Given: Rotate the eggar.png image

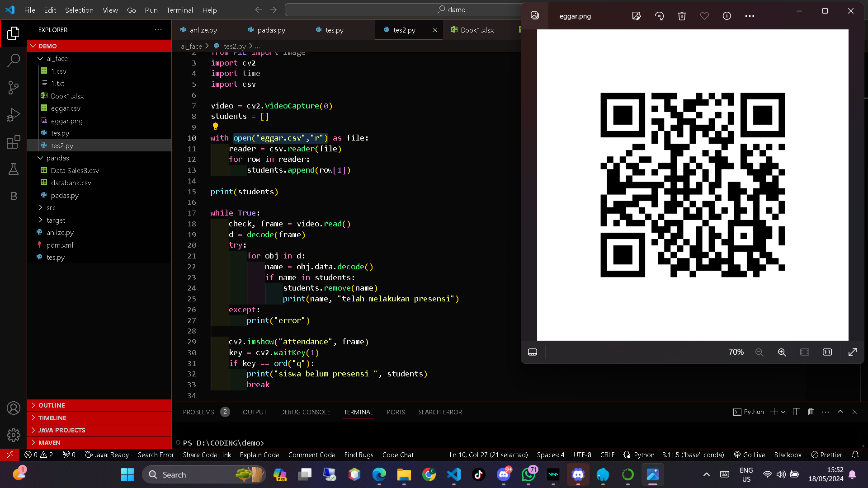Looking at the screenshot, I should pyautogui.click(x=659, y=16).
